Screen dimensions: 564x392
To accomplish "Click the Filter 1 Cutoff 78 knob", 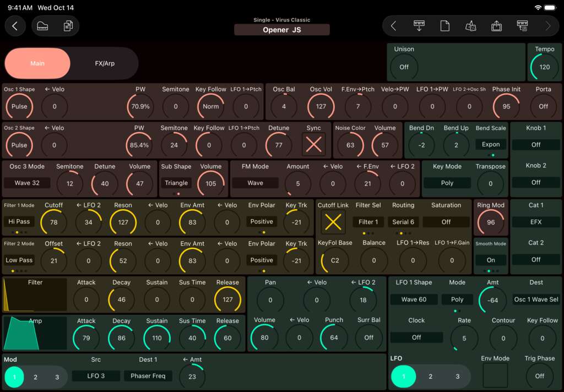I will 53,222.
